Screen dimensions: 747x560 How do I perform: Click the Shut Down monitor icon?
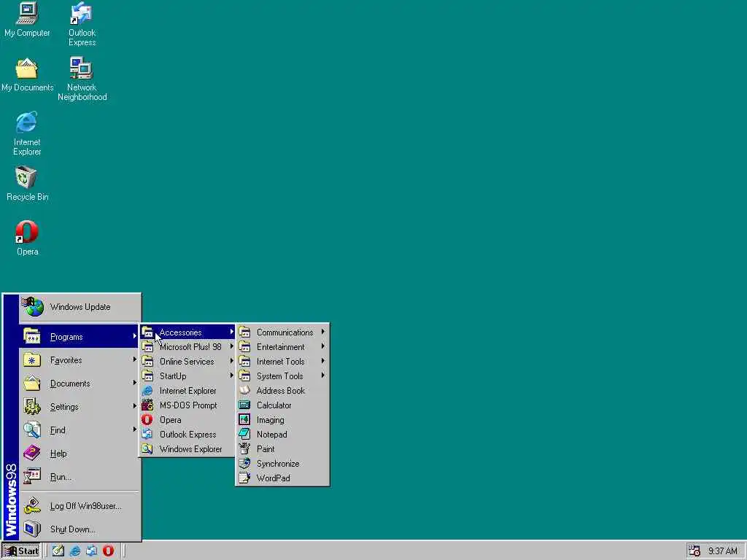tap(32, 529)
